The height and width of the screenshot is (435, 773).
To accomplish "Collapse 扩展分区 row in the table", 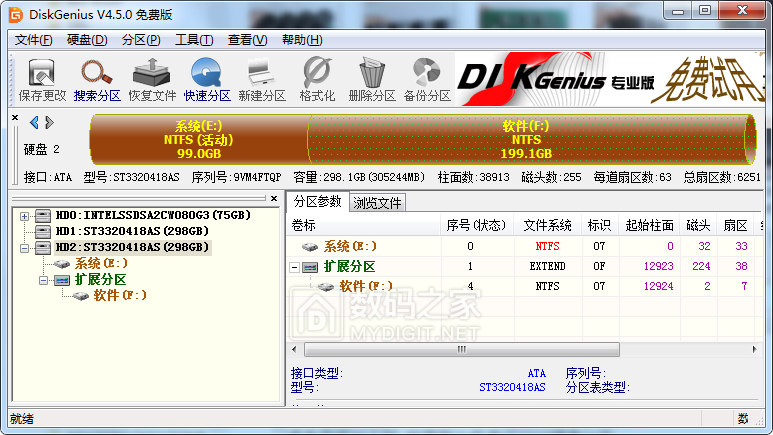I will 294,267.
